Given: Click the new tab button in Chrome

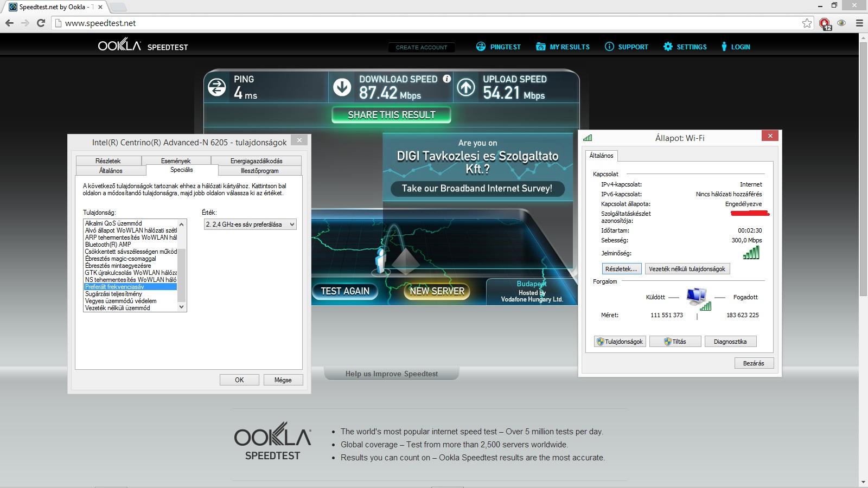Looking at the screenshot, I should [x=118, y=7].
